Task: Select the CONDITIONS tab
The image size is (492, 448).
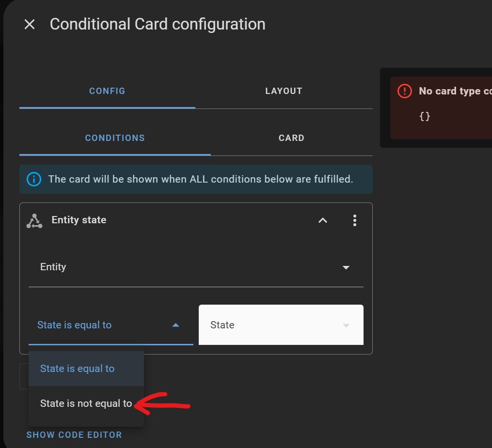Action: (x=115, y=138)
